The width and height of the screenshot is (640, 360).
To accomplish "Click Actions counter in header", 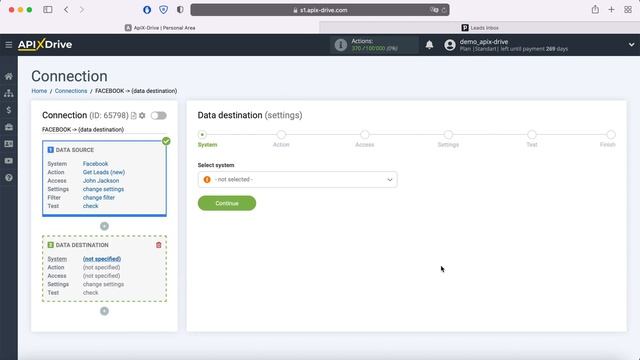I will [374, 44].
